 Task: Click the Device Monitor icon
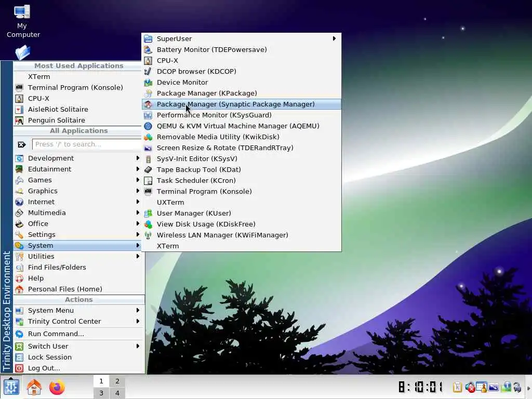148,83
